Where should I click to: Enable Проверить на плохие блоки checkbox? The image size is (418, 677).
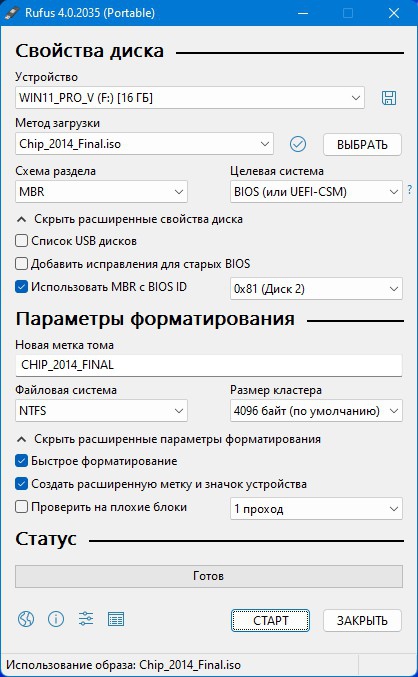21,506
